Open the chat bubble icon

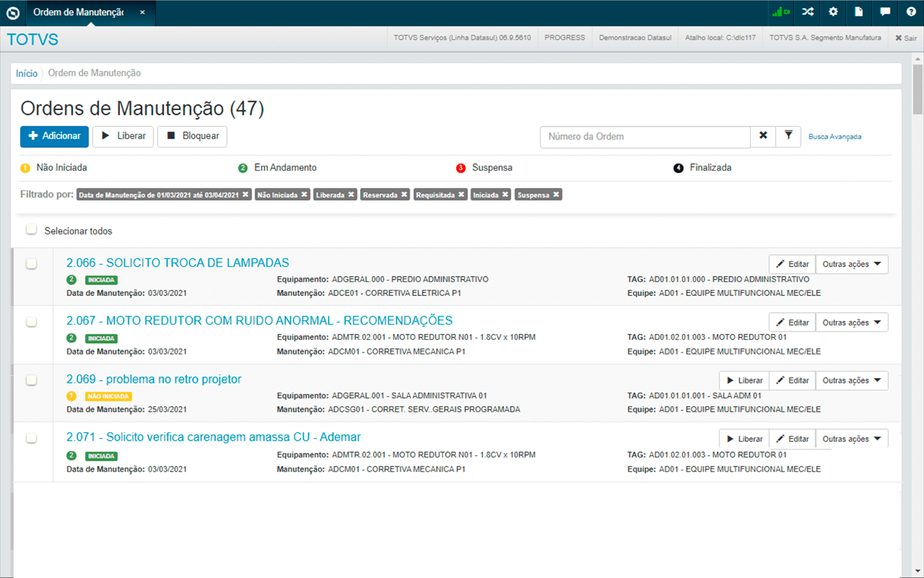pos(885,12)
